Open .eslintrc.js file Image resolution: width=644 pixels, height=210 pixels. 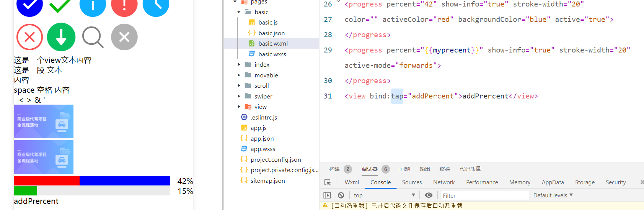(x=264, y=117)
